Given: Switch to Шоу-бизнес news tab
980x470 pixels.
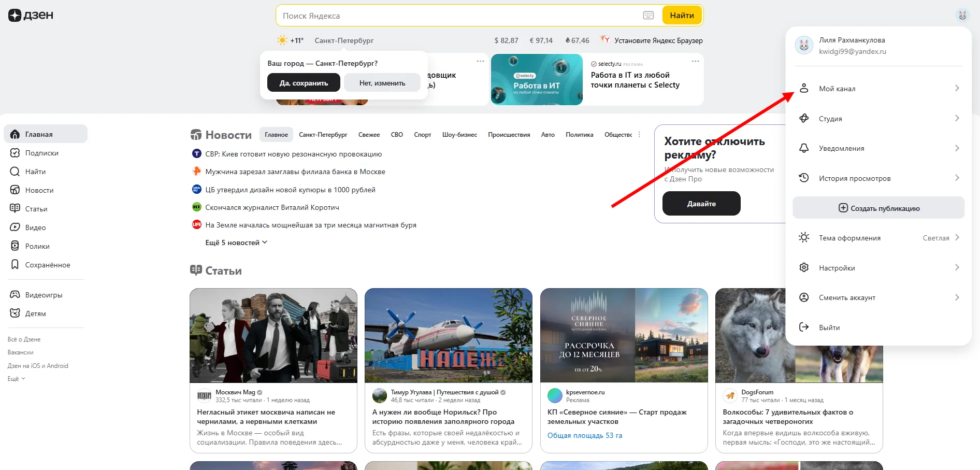Looking at the screenshot, I should (459, 135).
